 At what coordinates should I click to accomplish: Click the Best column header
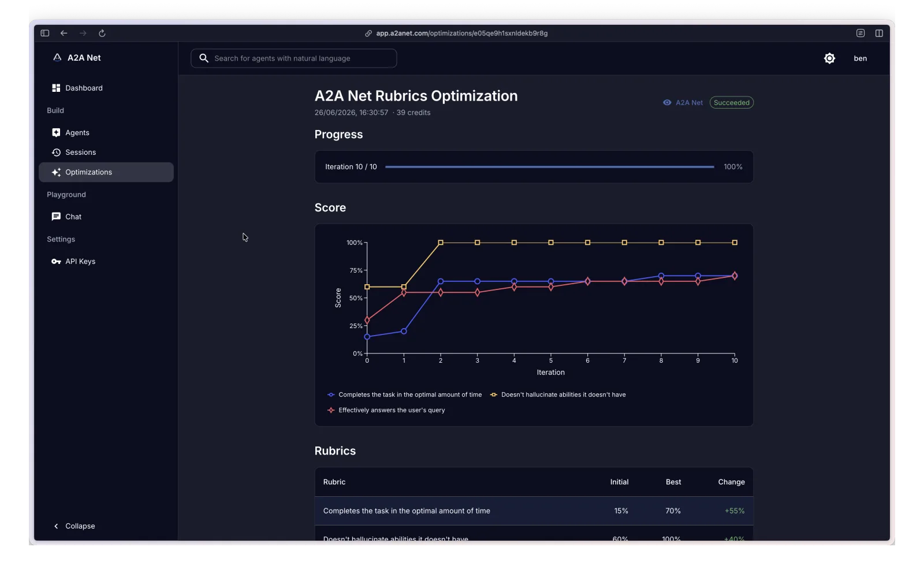coord(673,482)
